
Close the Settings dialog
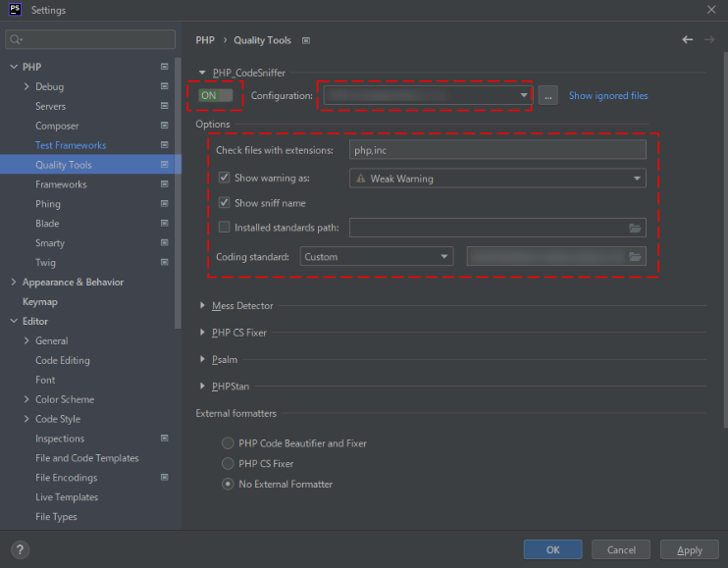(711, 10)
